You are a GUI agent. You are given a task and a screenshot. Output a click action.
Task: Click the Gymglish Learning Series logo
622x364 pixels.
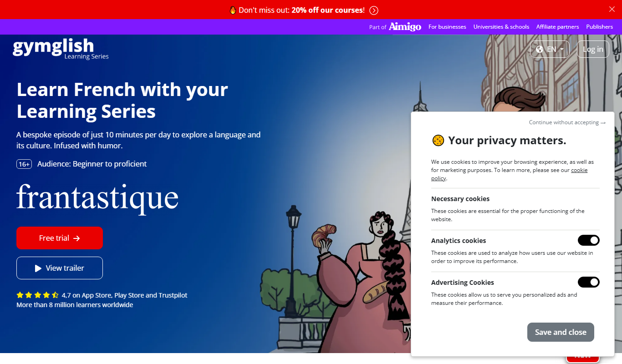(x=61, y=49)
